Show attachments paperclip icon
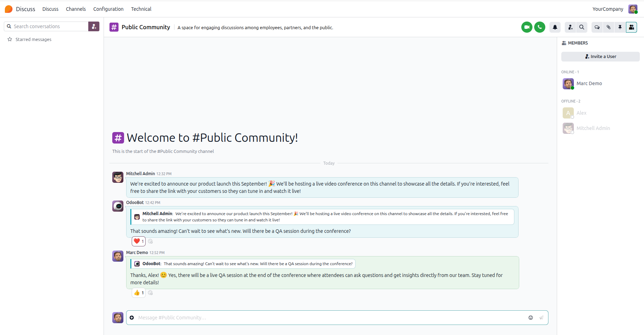 click(608, 27)
